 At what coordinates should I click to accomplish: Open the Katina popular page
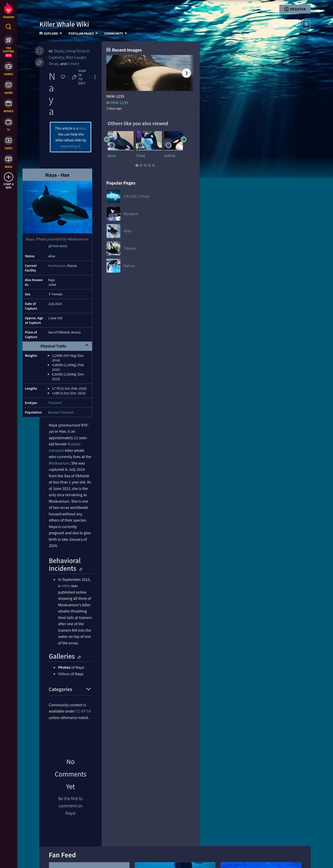[x=129, y=266]
